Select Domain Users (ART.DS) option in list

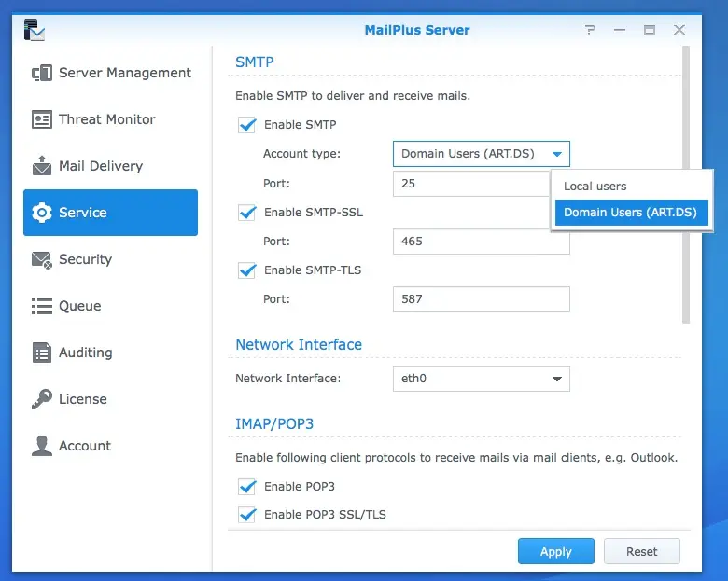click(630, 213)
